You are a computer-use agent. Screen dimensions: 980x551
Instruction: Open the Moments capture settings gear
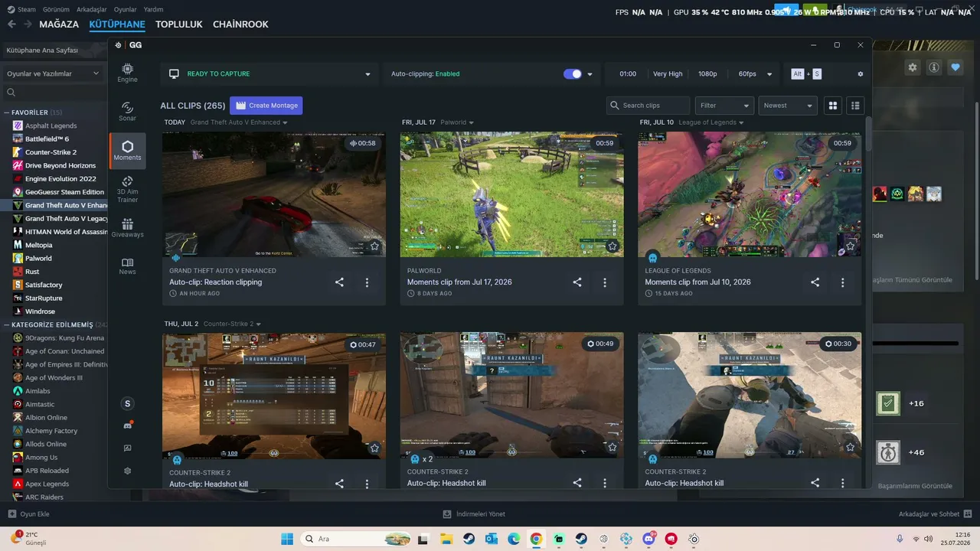(x=860, y=74)
